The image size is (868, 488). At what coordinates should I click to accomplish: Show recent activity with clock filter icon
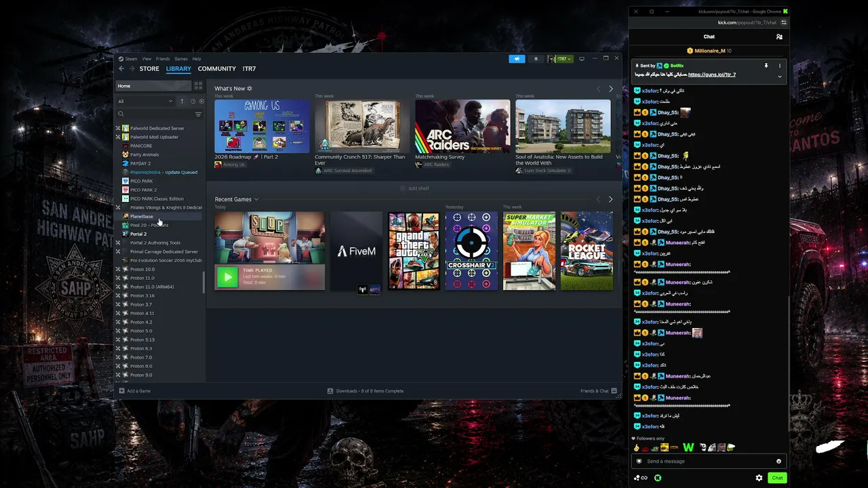193,102
